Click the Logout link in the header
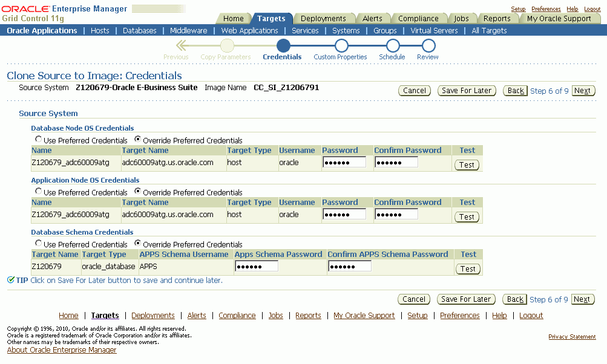The image size is (607, 364). click(592, 9)
